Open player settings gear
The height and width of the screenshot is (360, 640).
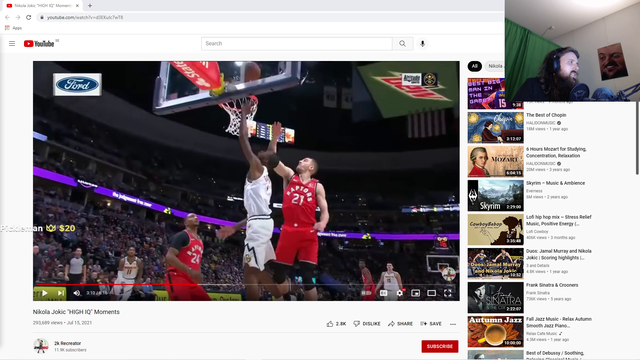click(400, 293)
